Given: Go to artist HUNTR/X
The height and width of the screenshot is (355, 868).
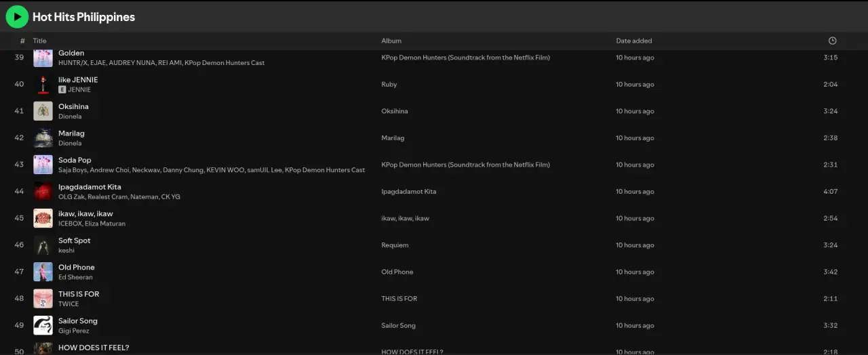Looking at the screenshot, I should pyautogui.click(x=72, y=63).
